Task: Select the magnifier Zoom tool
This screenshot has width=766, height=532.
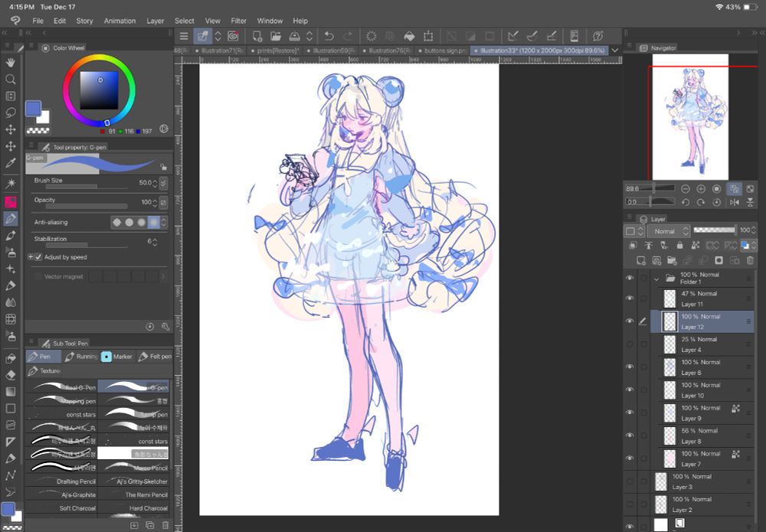Action: (x=10, y=79)
